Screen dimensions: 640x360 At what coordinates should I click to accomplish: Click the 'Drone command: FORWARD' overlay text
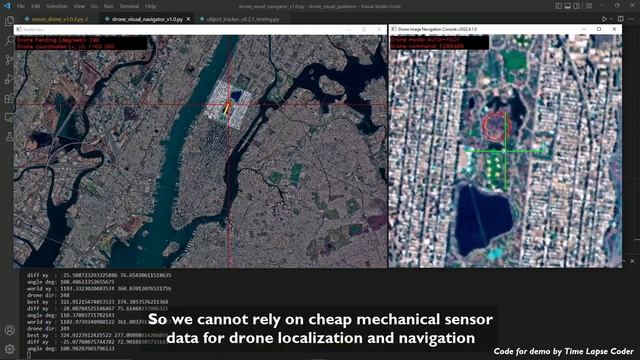(427, 46)
